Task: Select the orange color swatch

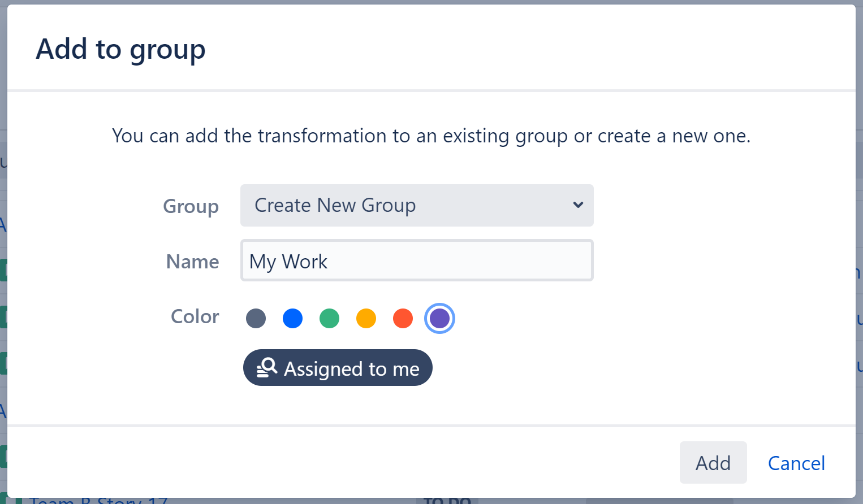Action: (366, 318)
